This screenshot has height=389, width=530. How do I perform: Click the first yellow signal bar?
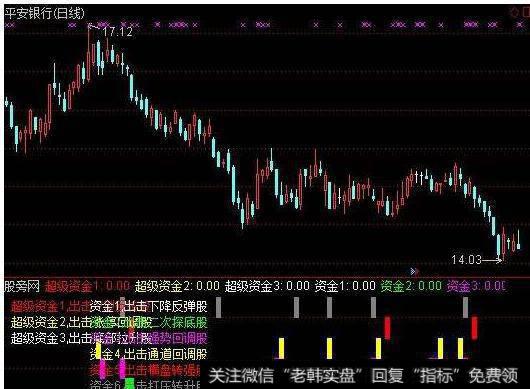click(98, 351)
